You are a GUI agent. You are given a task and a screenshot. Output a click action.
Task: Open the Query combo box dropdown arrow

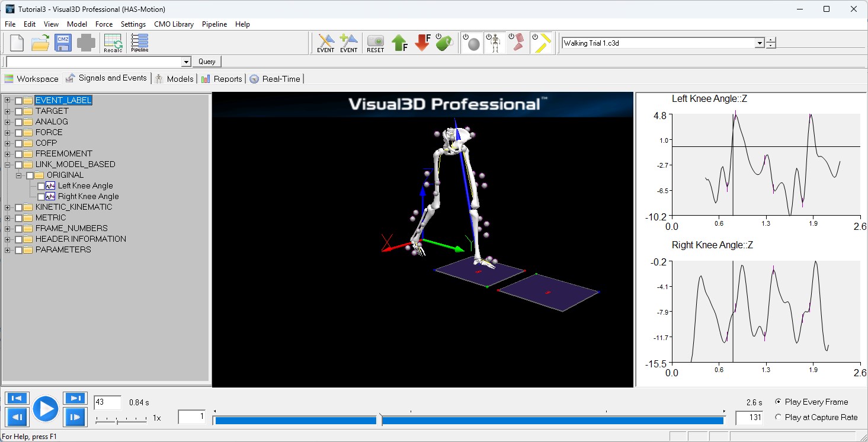coord(186,62)
